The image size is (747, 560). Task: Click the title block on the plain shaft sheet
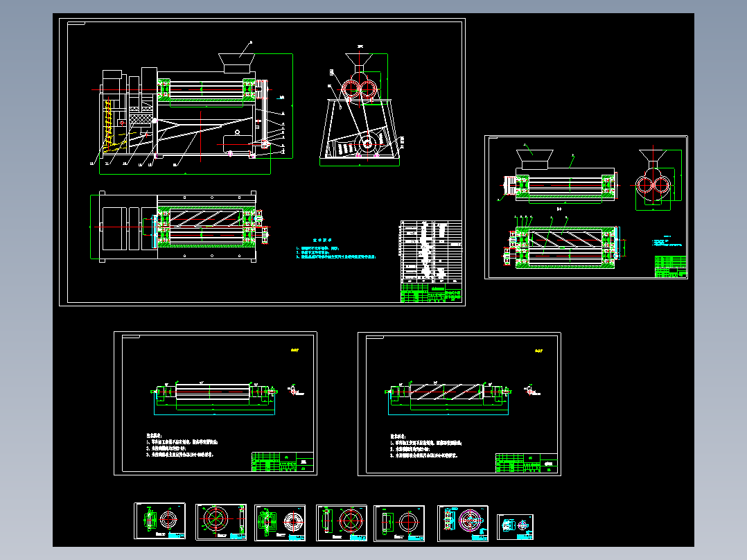283,462
